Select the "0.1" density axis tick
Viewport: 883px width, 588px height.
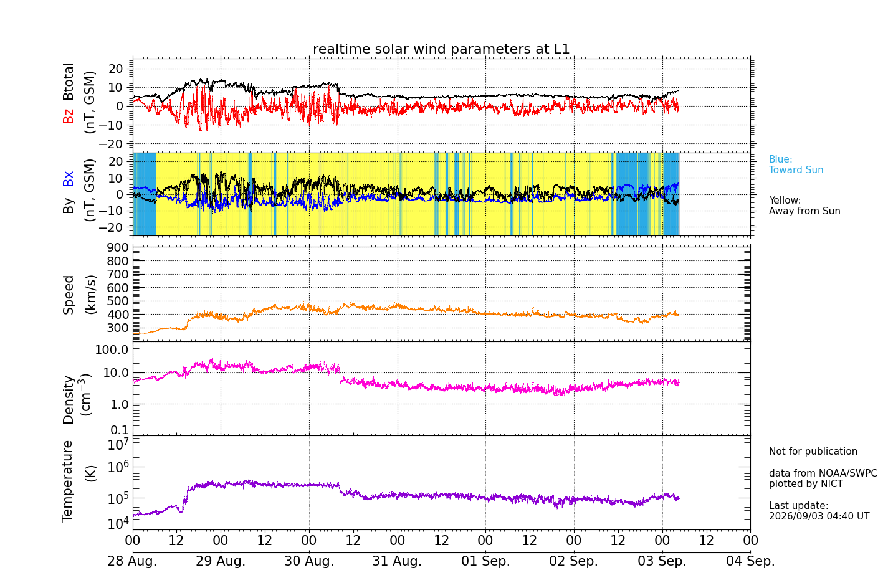119,430
